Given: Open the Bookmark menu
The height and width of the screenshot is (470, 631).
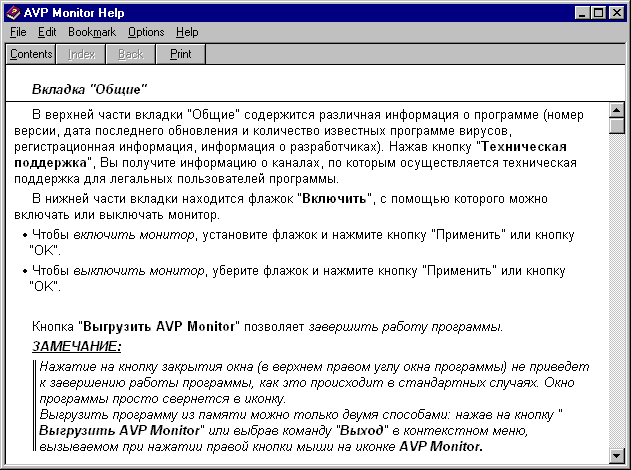Looking at the screenshot, I should coord(92,32).
